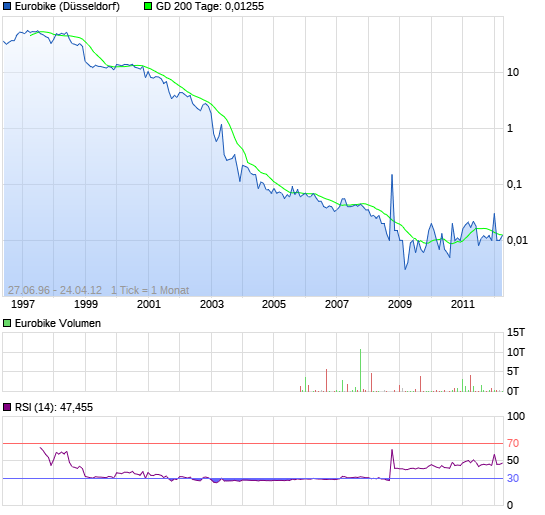Click the 1999 x-axis label

click(x=86, y=304)
